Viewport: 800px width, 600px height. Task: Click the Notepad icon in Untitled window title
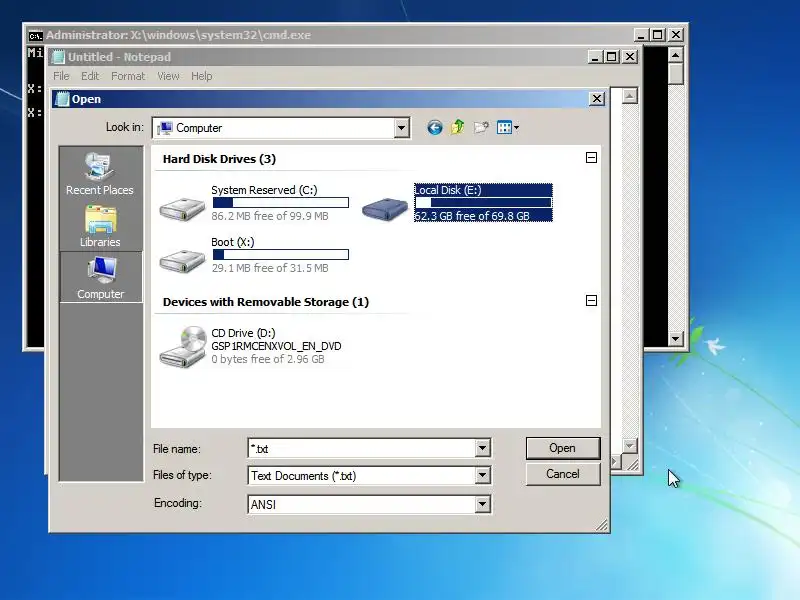59,57
